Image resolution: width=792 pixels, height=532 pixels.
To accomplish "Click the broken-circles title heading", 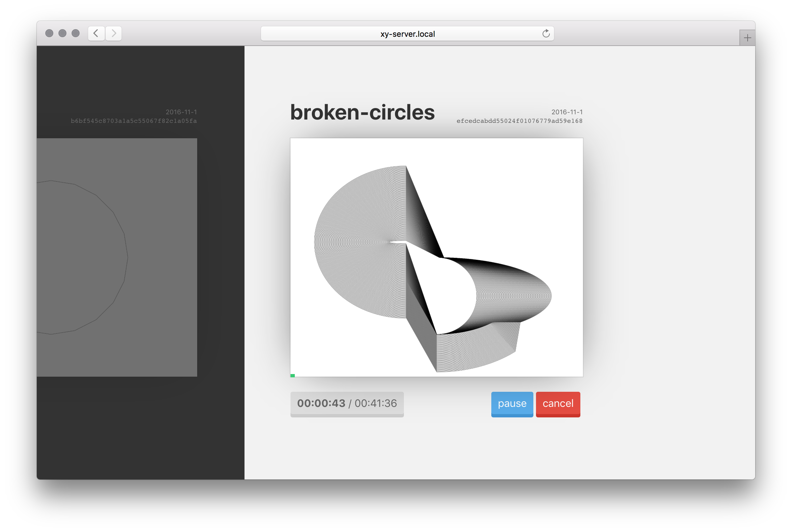I will (362, 113).
